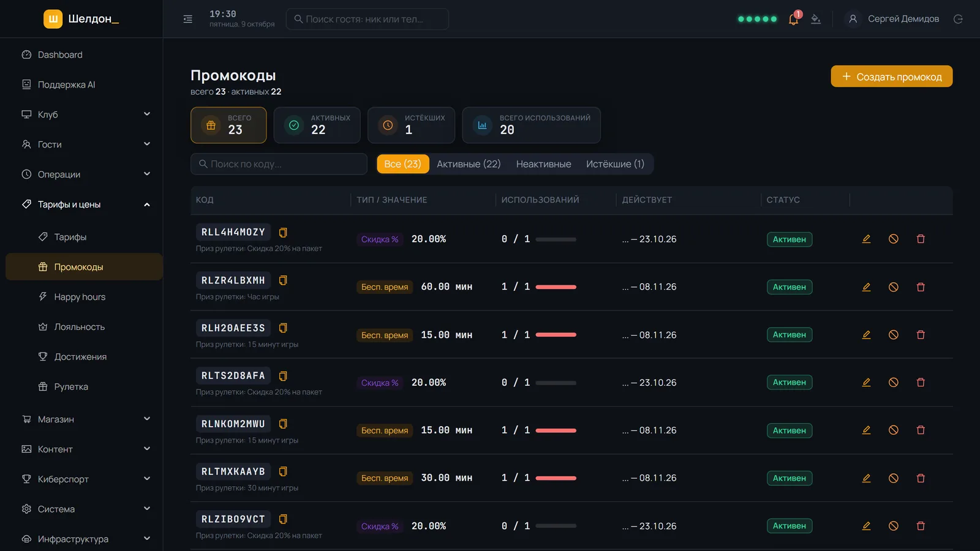Go to Happy hours page

[85, 297]
